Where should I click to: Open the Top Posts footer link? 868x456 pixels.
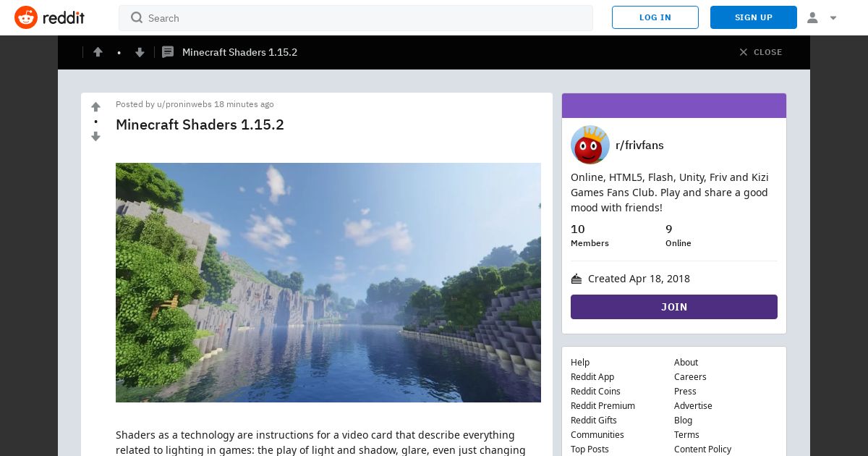(590, 449)
